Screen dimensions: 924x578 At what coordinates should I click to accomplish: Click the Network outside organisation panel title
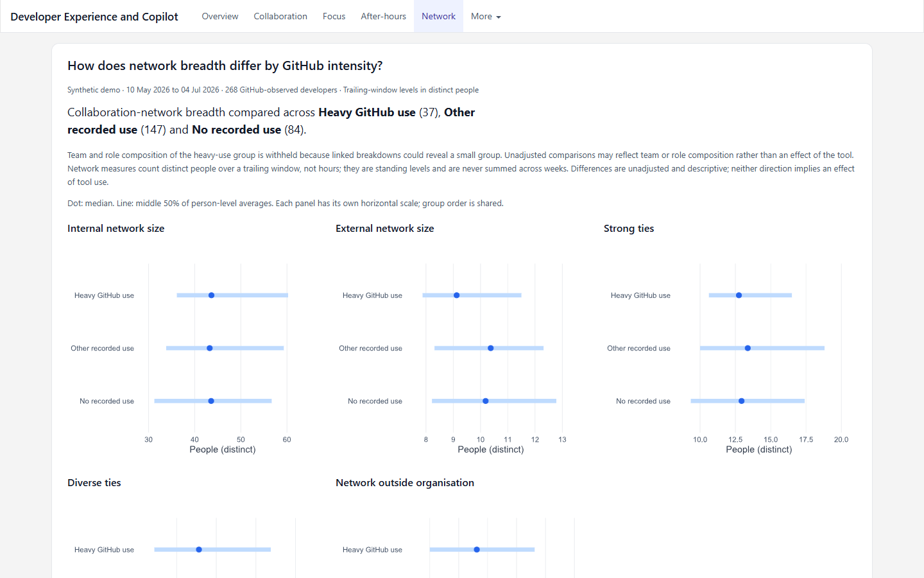(405, 483)
